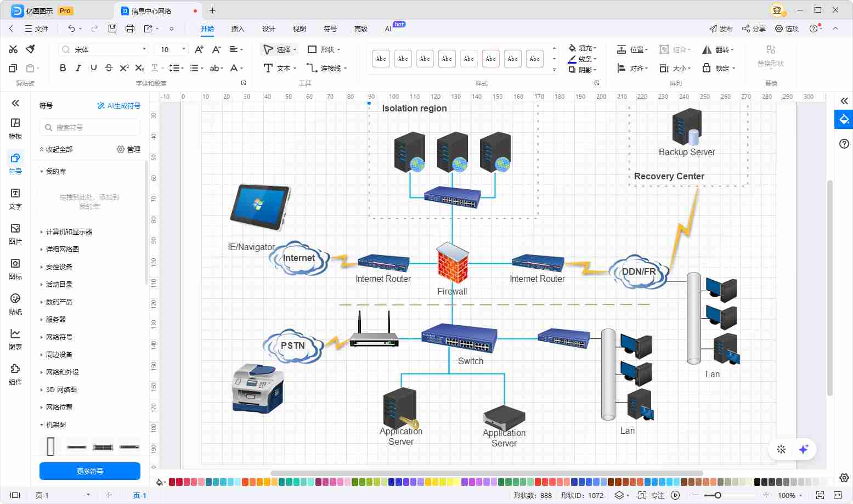This screenshot has height=504, width=853.
Task: Click the format painter icon
Action: click(31, 49)
